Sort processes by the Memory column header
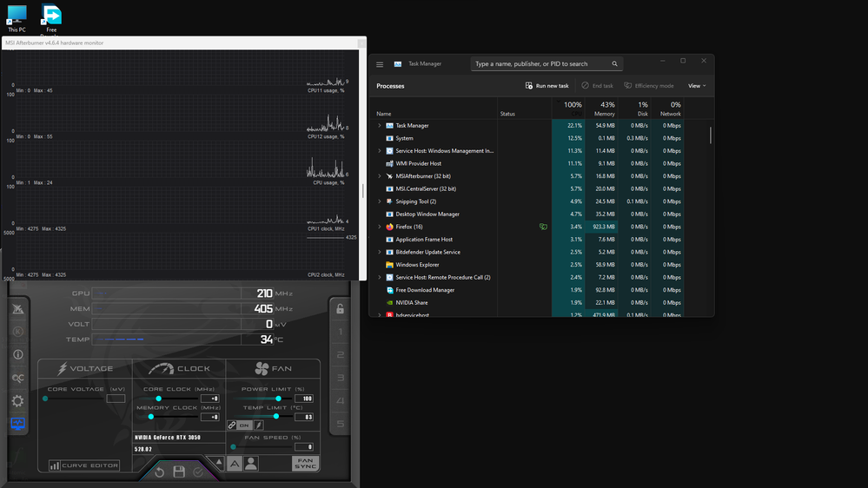Screen dimensions: 868x488 pos(601,109)
